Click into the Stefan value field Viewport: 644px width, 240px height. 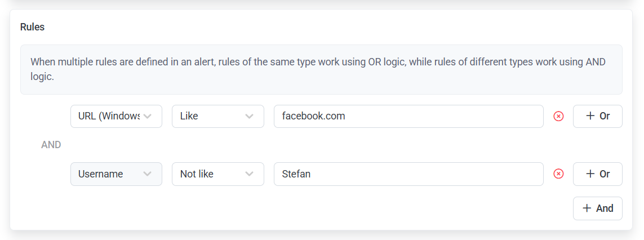(408, 174)
